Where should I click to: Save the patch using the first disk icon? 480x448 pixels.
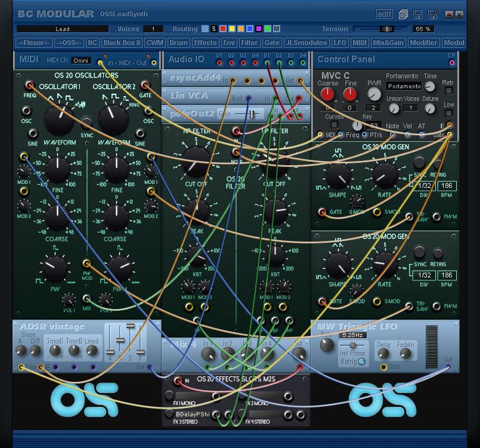417,13
